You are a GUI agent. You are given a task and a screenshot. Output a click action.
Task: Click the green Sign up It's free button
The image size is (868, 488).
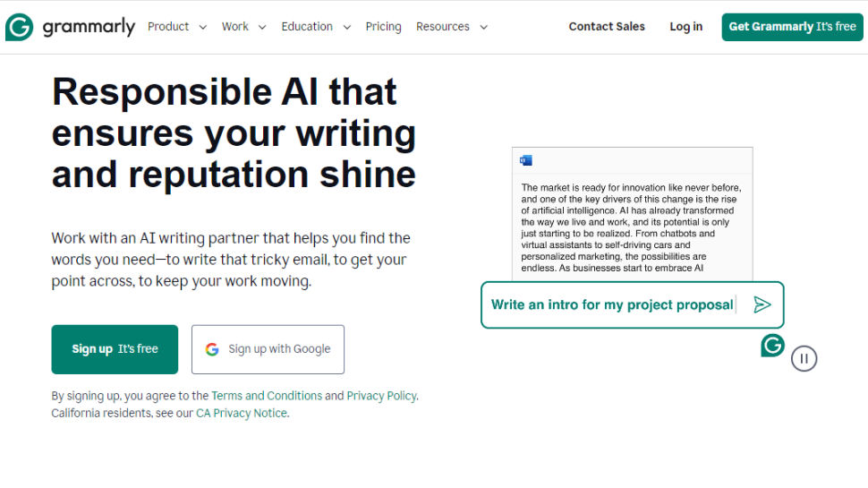115,349
